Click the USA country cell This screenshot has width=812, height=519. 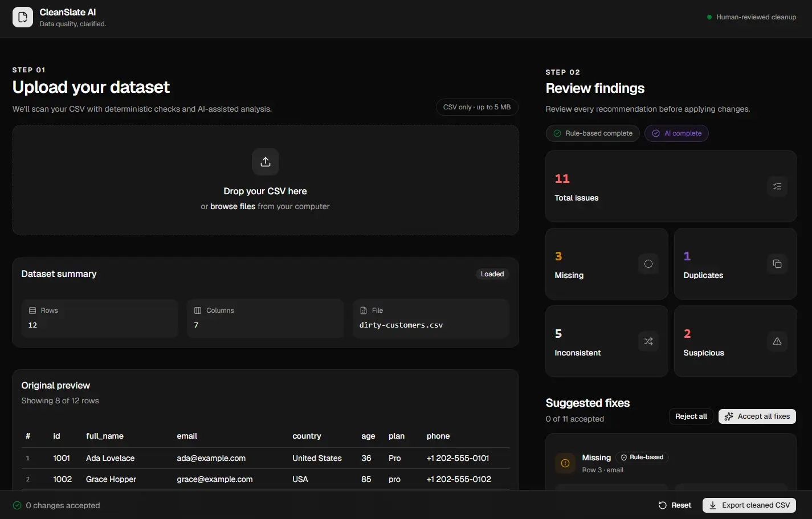click(x=300, y=479)
